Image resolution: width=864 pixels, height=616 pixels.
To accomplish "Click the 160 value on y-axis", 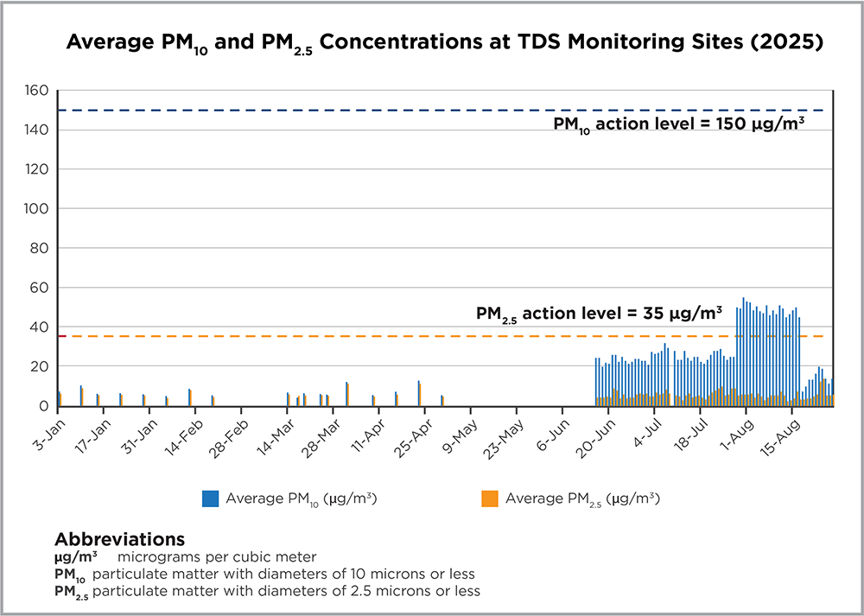I will [37, 91].
